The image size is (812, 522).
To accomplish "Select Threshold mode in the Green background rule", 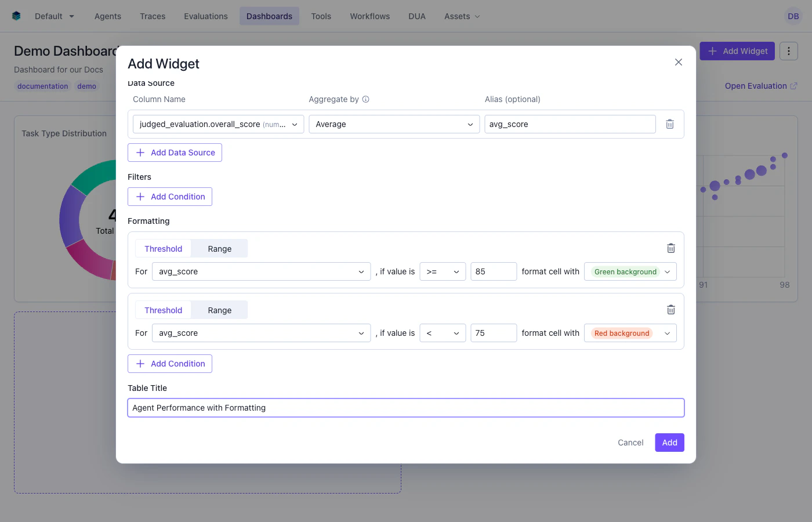I will [163, 248].
